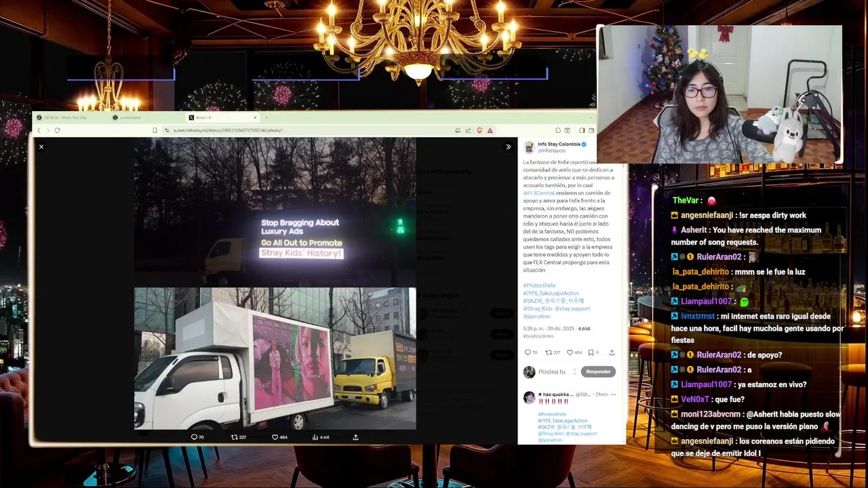Screen dimensions: 868x488
Task: Click the streamer webcam overlay
Action: [719, 95]
